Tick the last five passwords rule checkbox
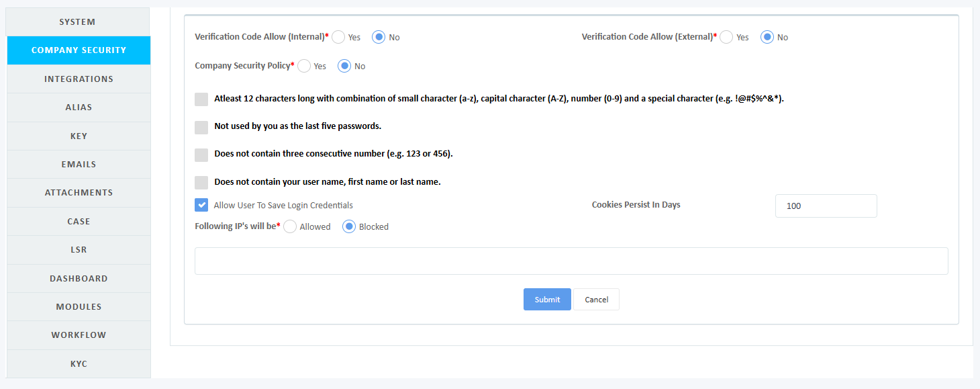Viewport: 980px width, 389px height. pyautogui.click(x=201, y=128)
